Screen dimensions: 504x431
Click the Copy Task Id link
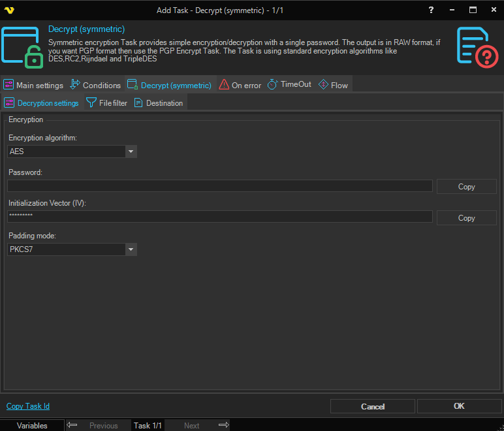[x=28, y=406]
